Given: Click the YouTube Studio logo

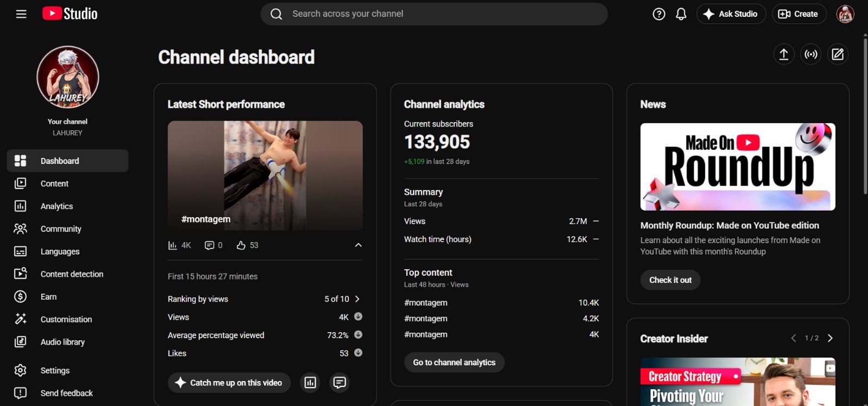Looking at the screenshot, I should 70,14.
